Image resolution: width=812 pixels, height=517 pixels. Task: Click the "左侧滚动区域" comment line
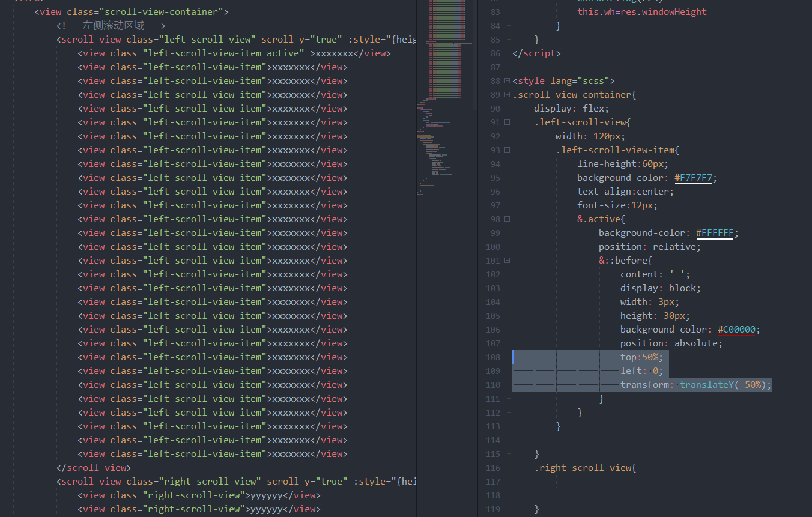tap(111, 26)
